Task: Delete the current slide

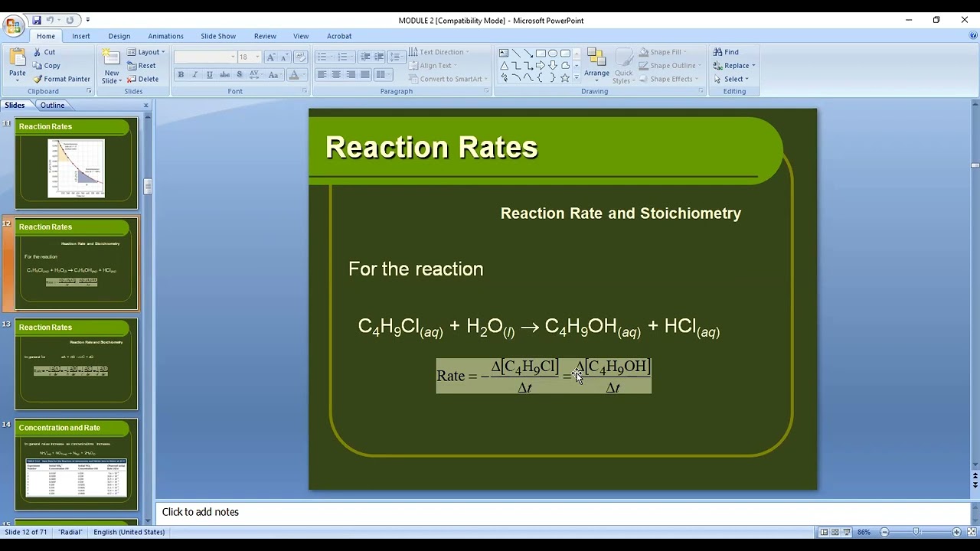Action: click(142, 79)
